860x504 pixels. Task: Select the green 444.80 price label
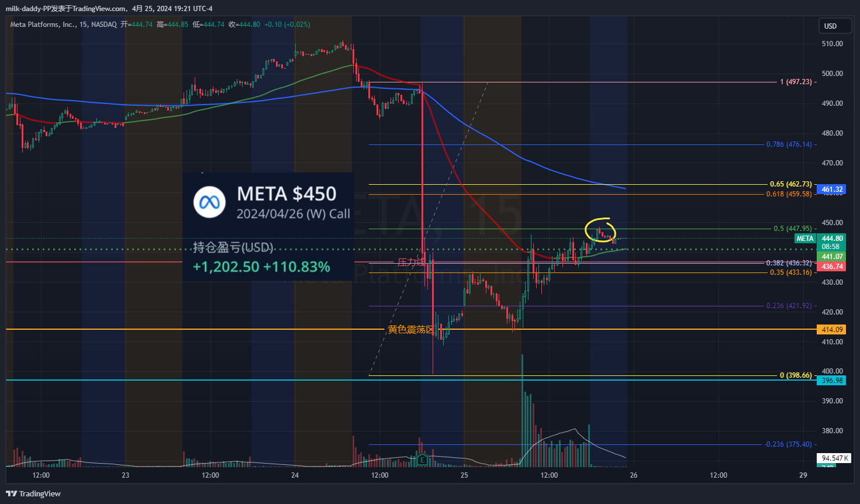(831, 238)
